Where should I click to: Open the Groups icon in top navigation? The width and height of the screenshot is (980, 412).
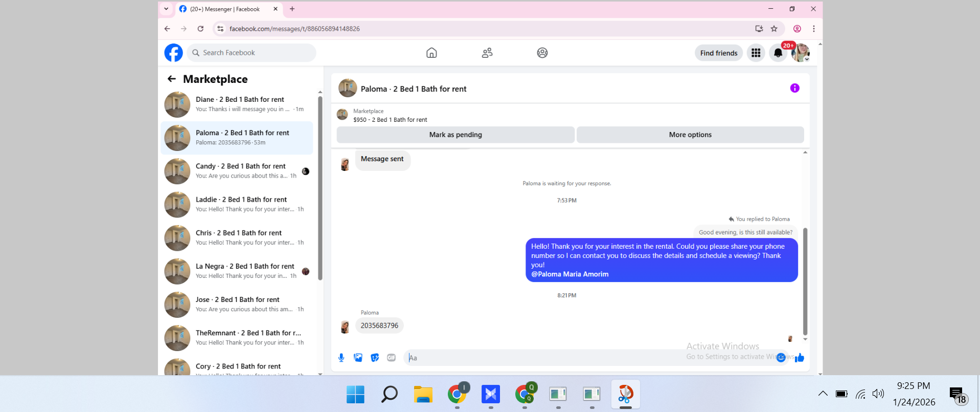tap(542, 53)
